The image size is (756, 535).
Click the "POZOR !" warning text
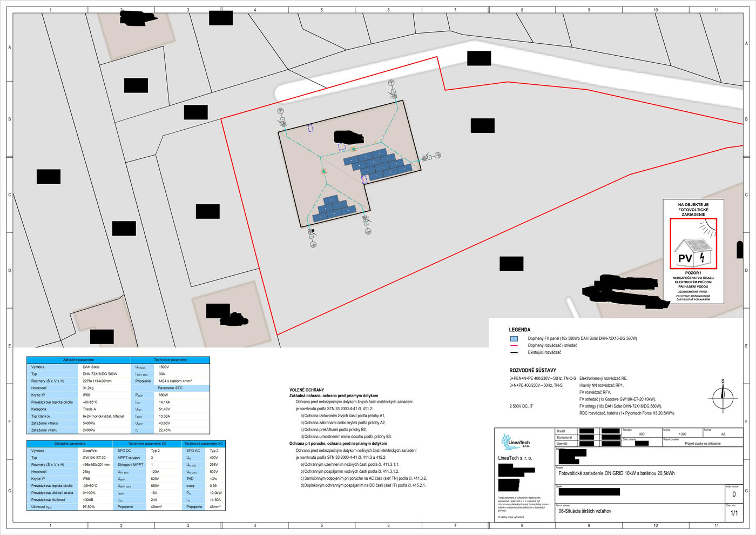point(693,273)
